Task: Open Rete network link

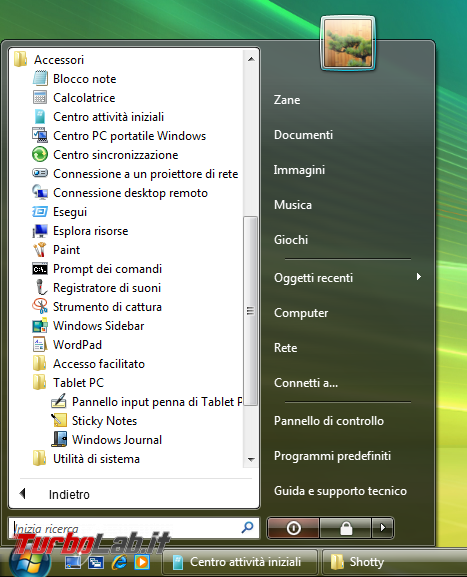Action: [285, 348]
